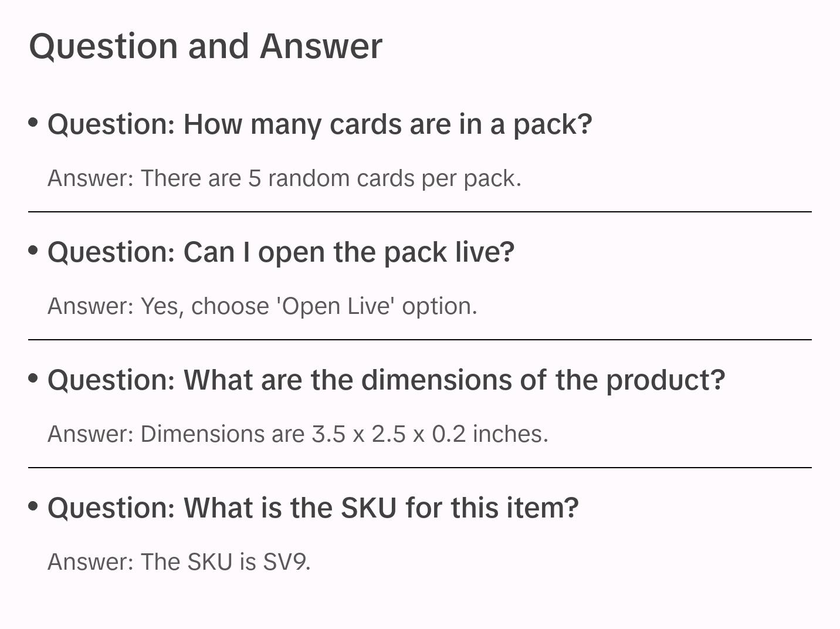Click the bullet before the open-pack-live question
840x629 pixels.
tap(33, 250)
